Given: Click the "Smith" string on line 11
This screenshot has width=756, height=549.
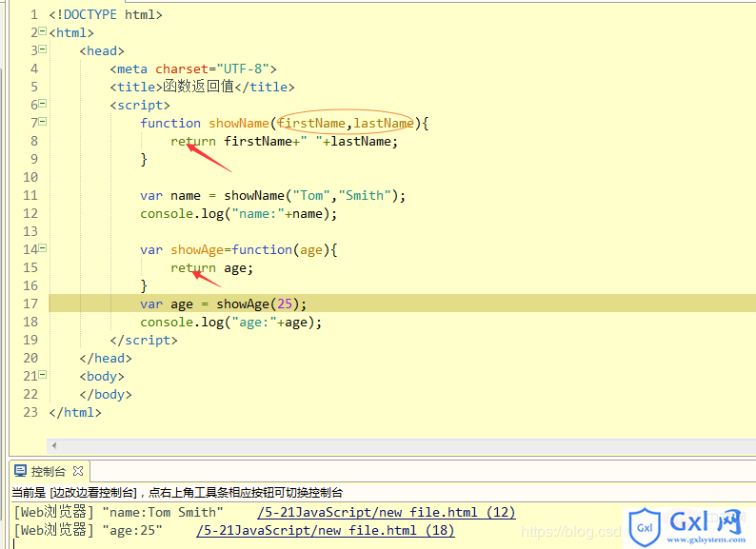Looking at the screenshot, I should click(x=365, y=196).
